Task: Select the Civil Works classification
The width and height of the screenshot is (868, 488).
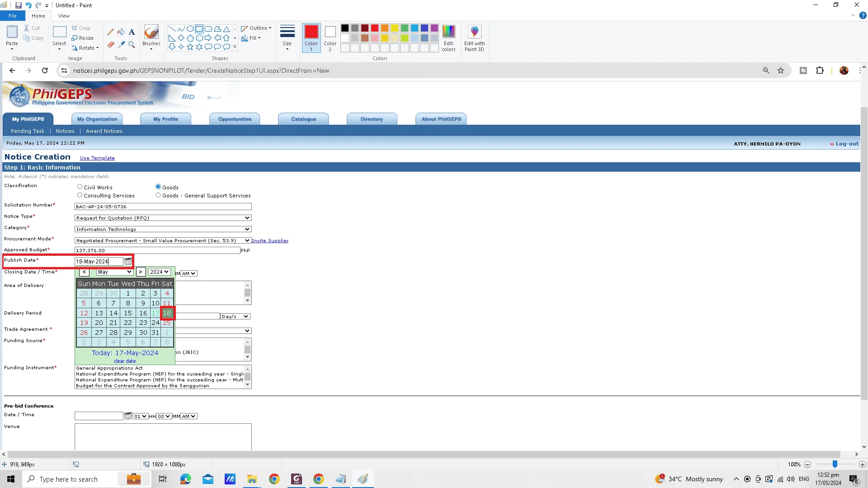Action: pos(80,187)
